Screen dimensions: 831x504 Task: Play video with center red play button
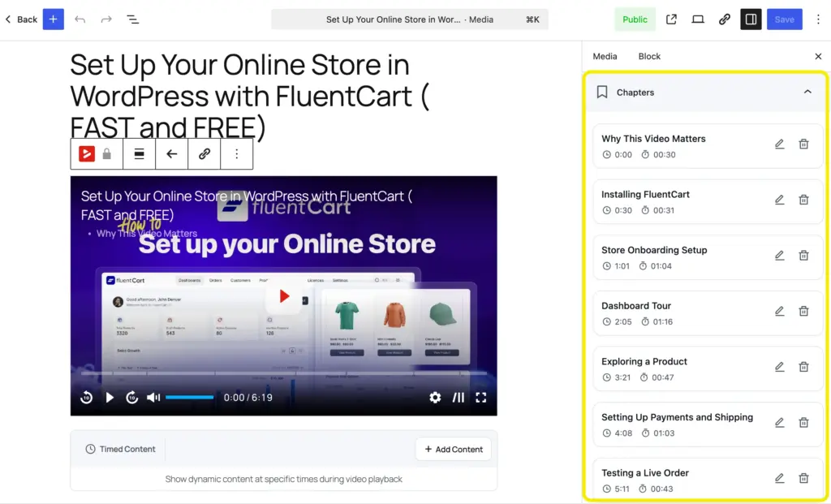(284, 296)
